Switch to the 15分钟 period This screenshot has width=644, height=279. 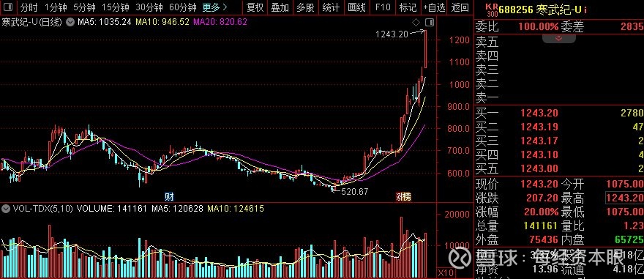(x=116, y=7)
